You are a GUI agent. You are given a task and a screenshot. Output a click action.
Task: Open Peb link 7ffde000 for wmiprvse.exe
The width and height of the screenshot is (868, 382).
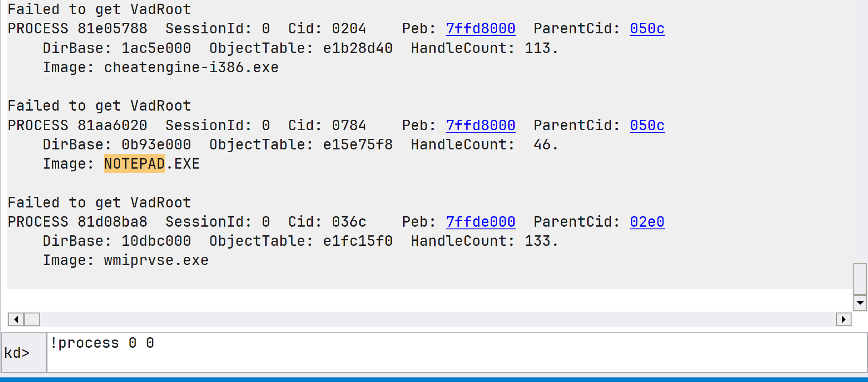click(480, 222)
